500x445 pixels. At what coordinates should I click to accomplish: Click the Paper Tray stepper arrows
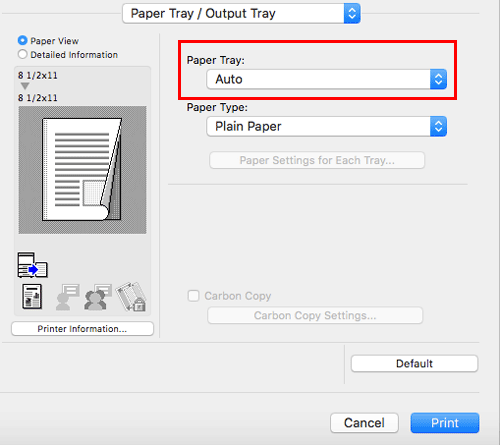pyautogui.click(x=438, y=79)
